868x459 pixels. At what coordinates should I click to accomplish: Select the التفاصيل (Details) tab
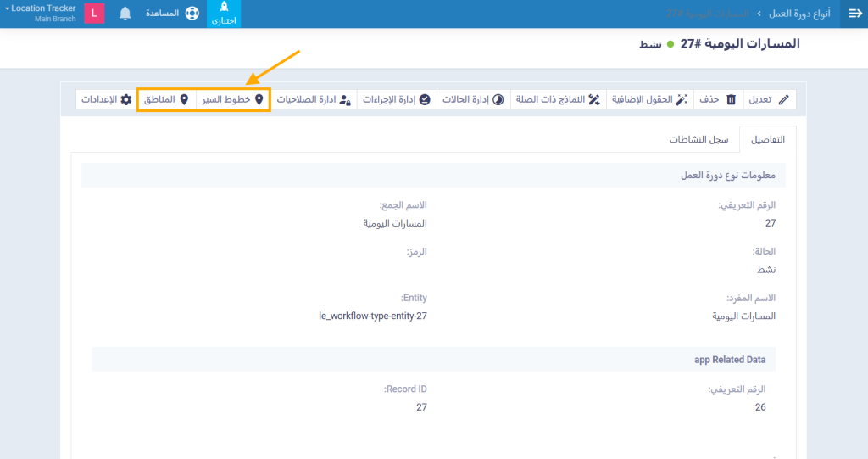(x=767, y=138)
